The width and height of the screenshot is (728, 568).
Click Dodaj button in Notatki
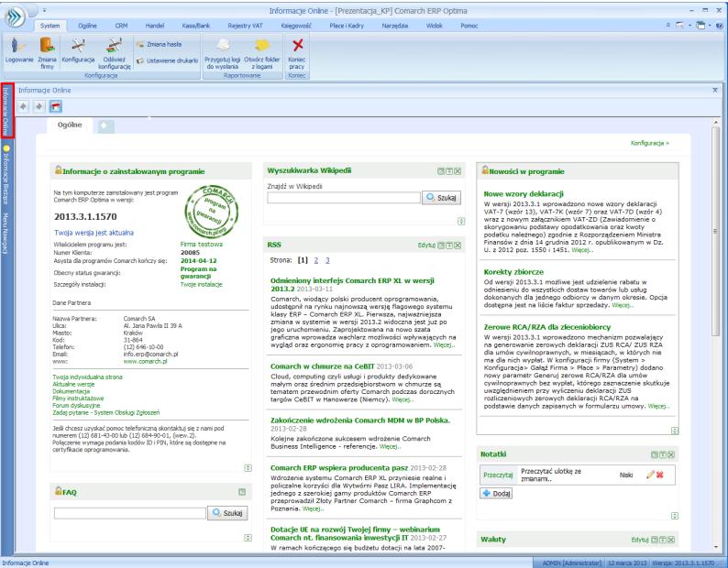pos(496,494)
